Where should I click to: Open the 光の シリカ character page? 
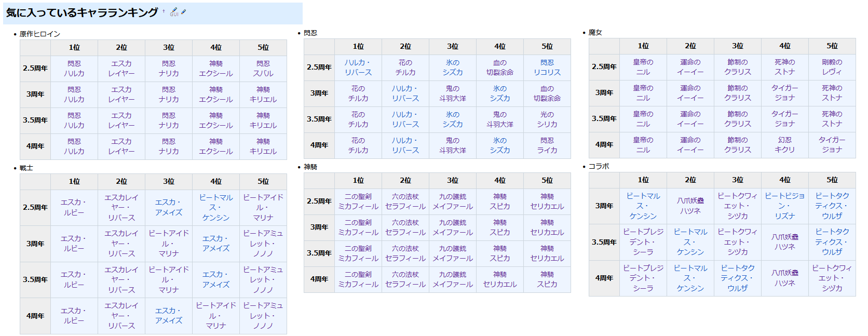(547, 119)
